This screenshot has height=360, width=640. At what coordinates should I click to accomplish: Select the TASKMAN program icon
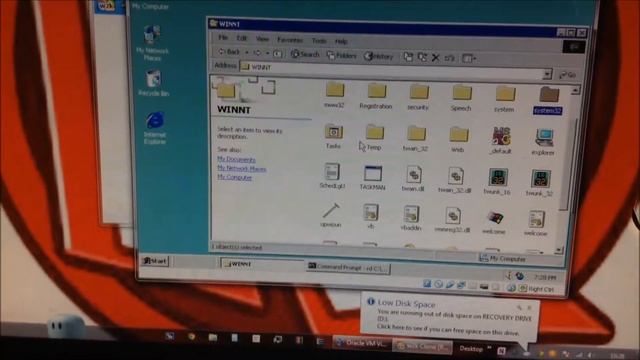point(372,178)
